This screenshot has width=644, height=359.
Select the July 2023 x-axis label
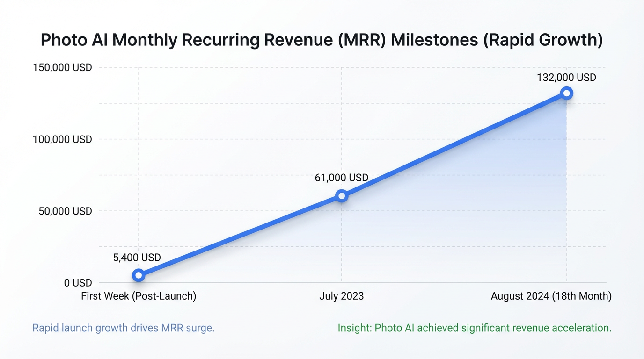(342, 296)
